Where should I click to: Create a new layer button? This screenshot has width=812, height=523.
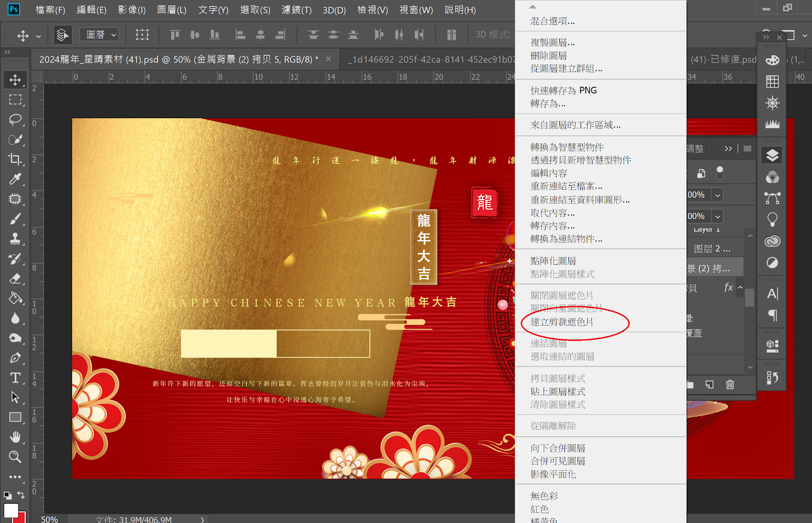click(x=709, y=385)
